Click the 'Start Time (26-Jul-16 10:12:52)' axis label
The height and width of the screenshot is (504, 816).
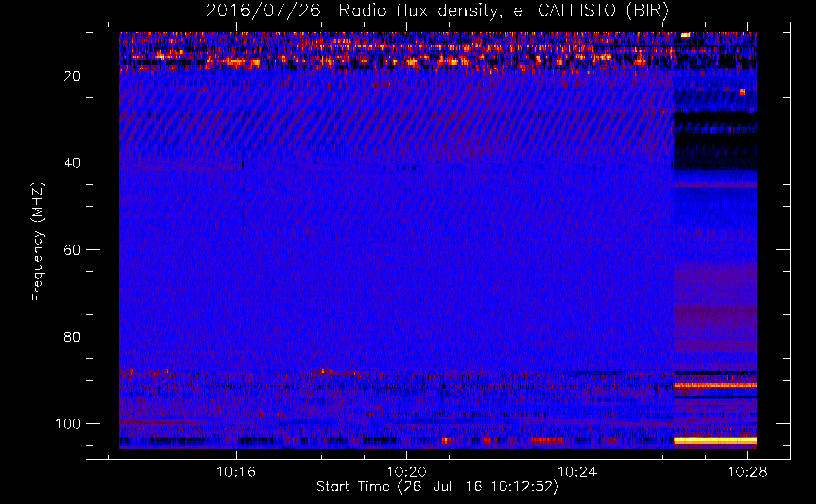(x=437, y=487)
